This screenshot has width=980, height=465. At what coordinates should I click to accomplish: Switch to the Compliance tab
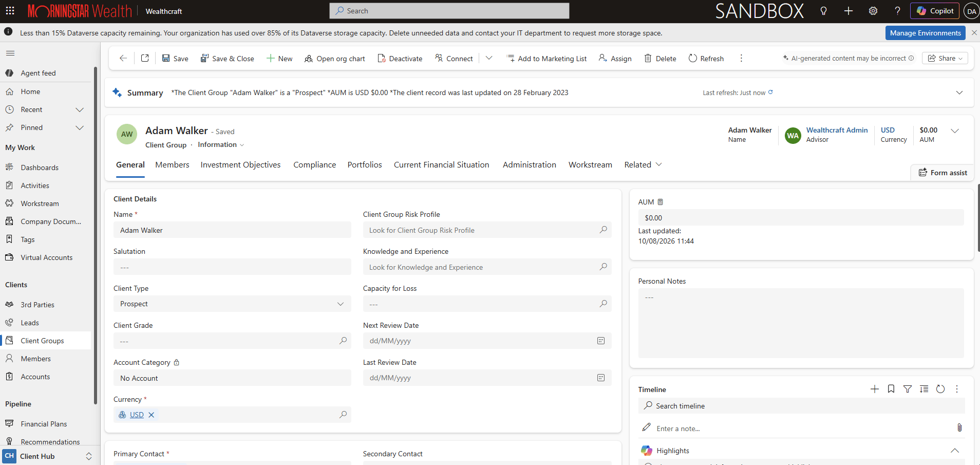click(314, 164)
